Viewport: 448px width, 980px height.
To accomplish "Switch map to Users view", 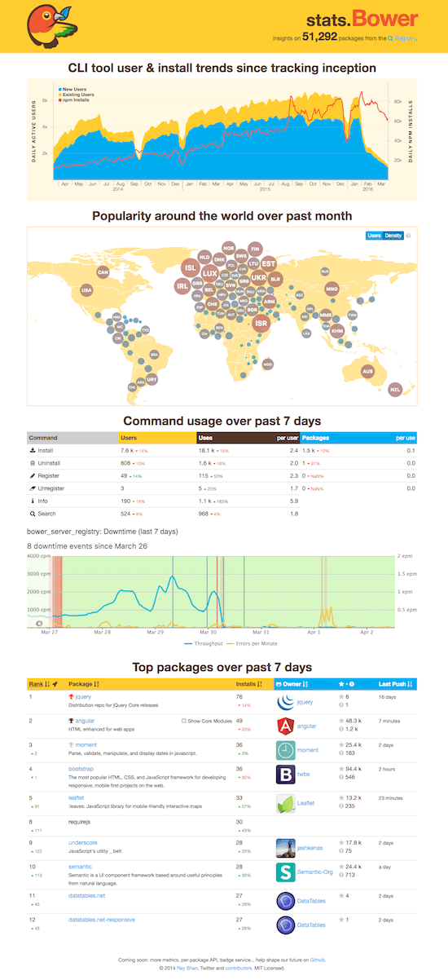I will coord(374,236).
